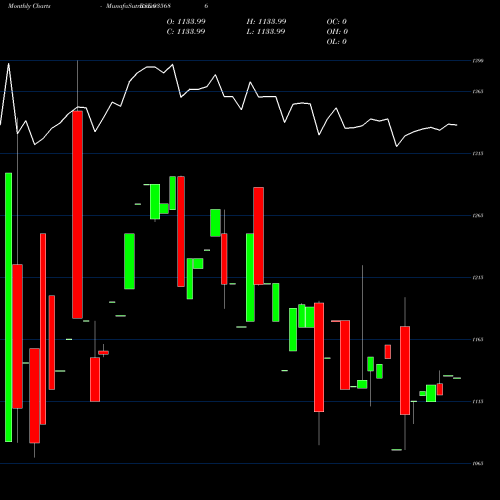Click the 1215 price axis label
The width and height of the screenshot is (500, 500).
478,278
